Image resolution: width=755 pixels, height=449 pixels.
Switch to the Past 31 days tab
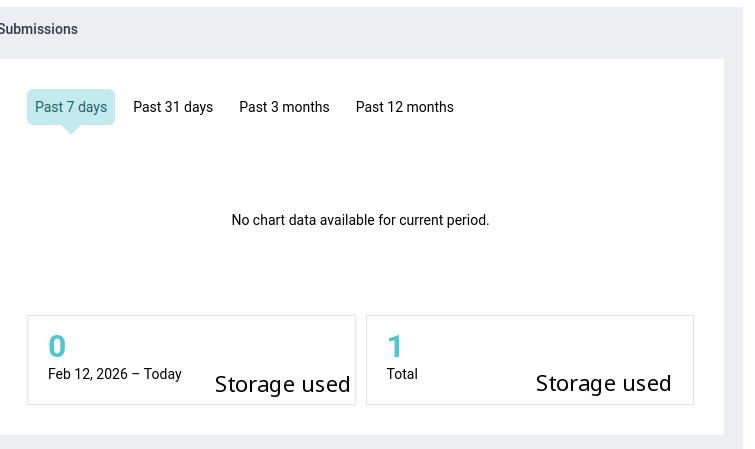[x=173, y=107]
